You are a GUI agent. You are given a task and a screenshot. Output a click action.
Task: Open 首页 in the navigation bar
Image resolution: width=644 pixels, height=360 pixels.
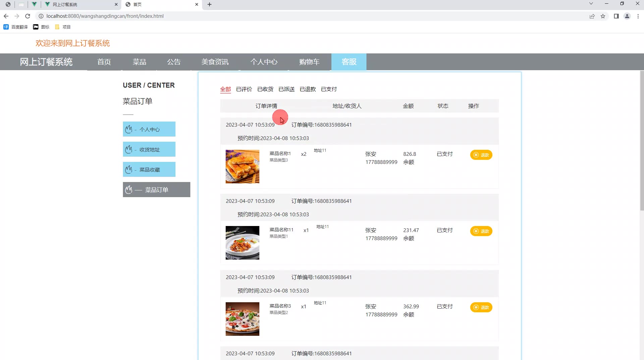point(104,62)
